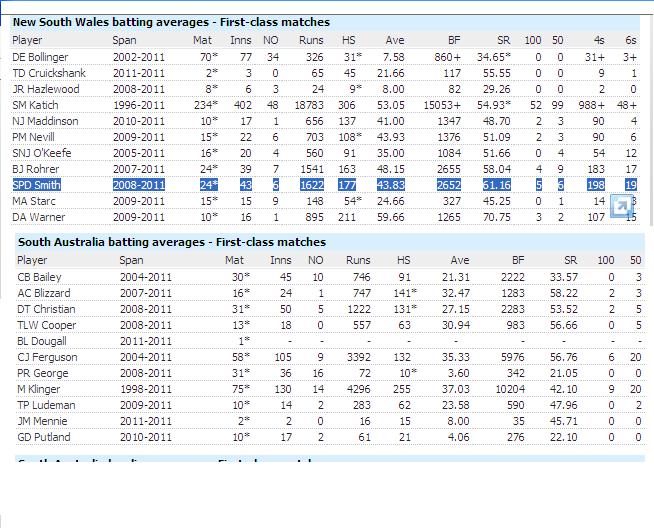654x528 pixels.
Task: Click Smith's highlighted span '2008-2011'
Action: tap(139, 185)
